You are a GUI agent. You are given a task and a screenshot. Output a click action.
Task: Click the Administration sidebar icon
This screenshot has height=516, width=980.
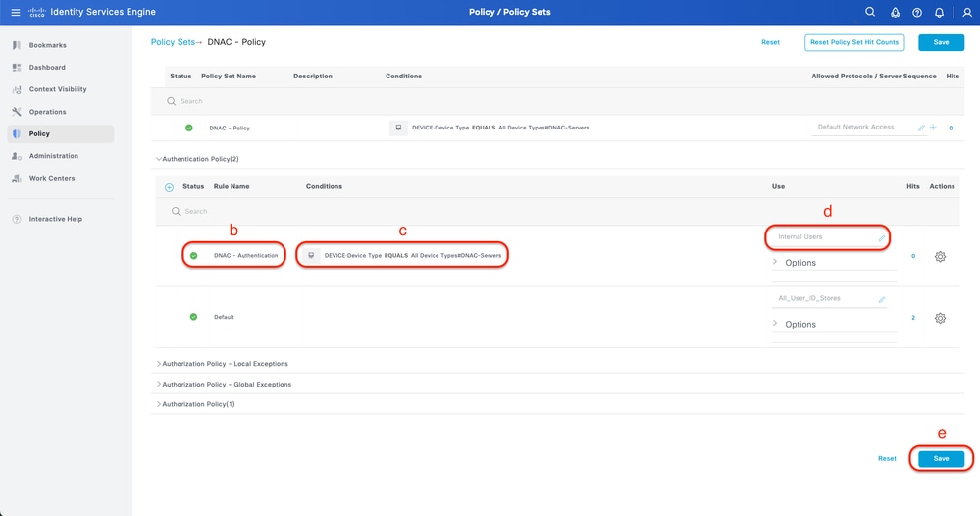pos(17,156)
